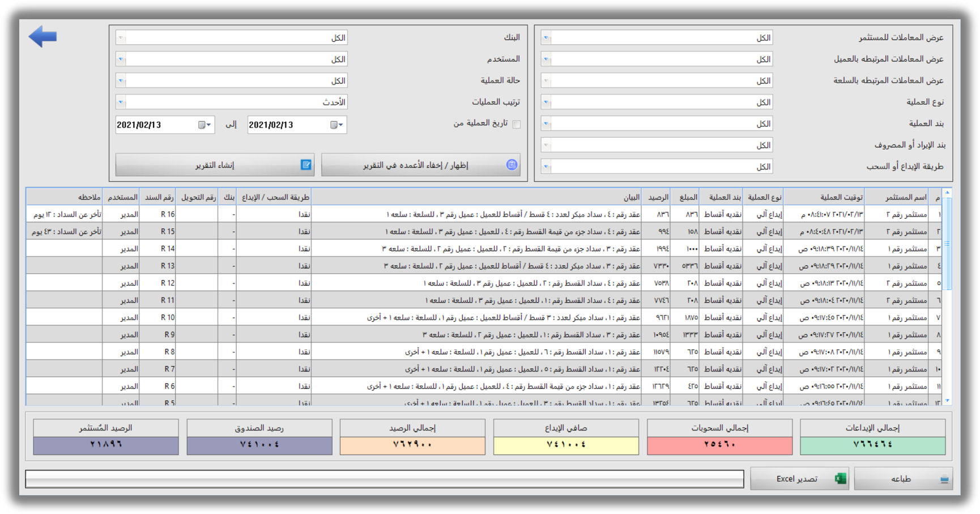Click the المستخدم column header in the table

tap(121, 197)
